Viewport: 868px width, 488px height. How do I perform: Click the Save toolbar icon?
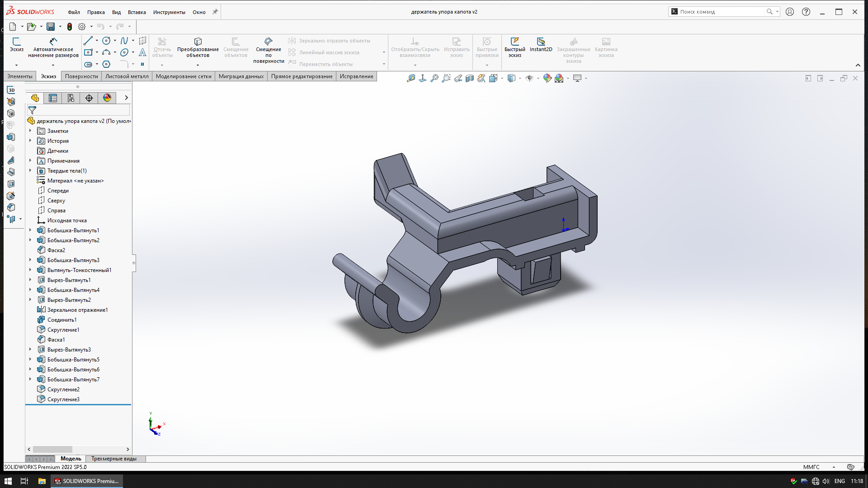51,27
